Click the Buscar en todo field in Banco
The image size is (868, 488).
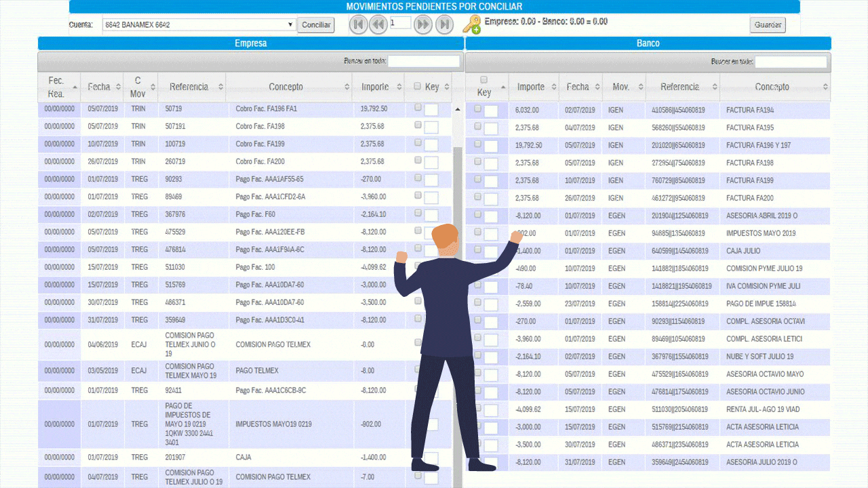click(791, 62)
